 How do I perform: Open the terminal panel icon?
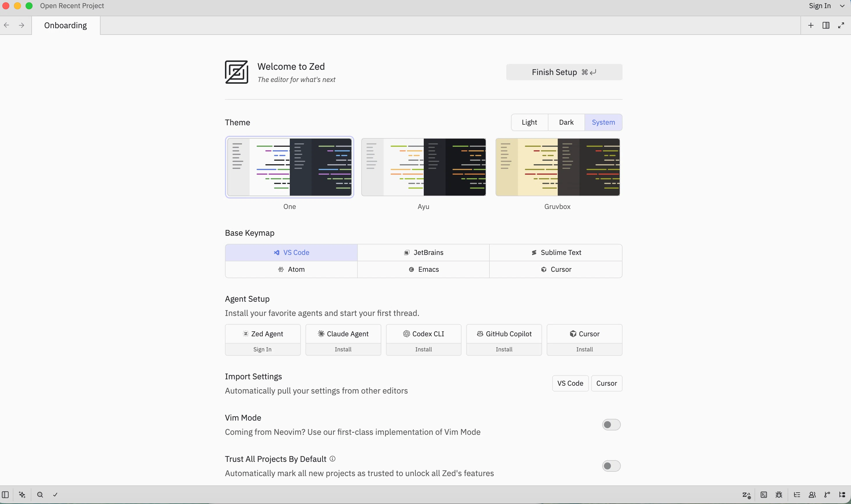764,494
